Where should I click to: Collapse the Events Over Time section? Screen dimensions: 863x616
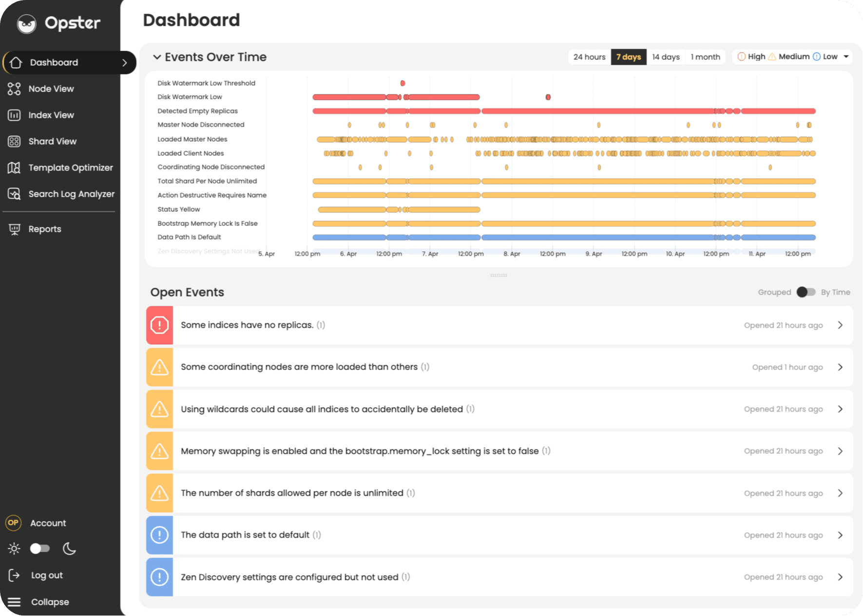(157, 57)
